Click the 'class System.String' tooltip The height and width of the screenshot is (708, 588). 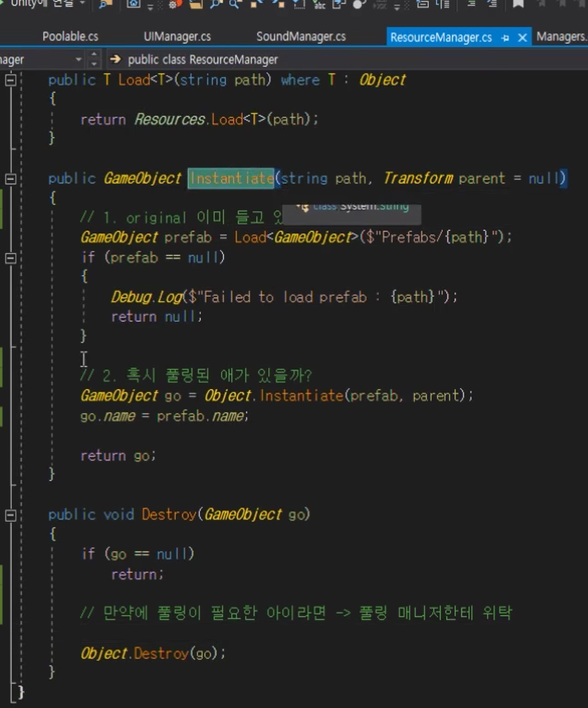(352, 213)
